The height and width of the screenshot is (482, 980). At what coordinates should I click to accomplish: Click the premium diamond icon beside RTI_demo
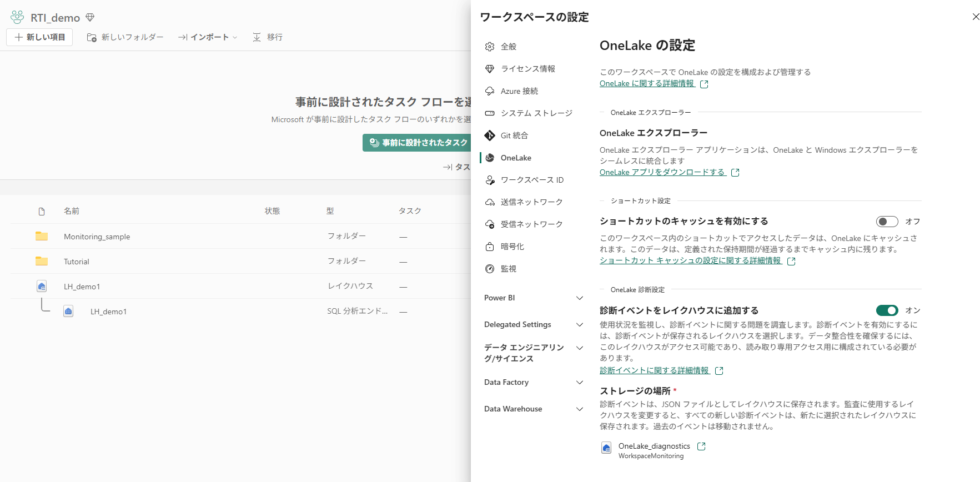[x=90, y=18]
